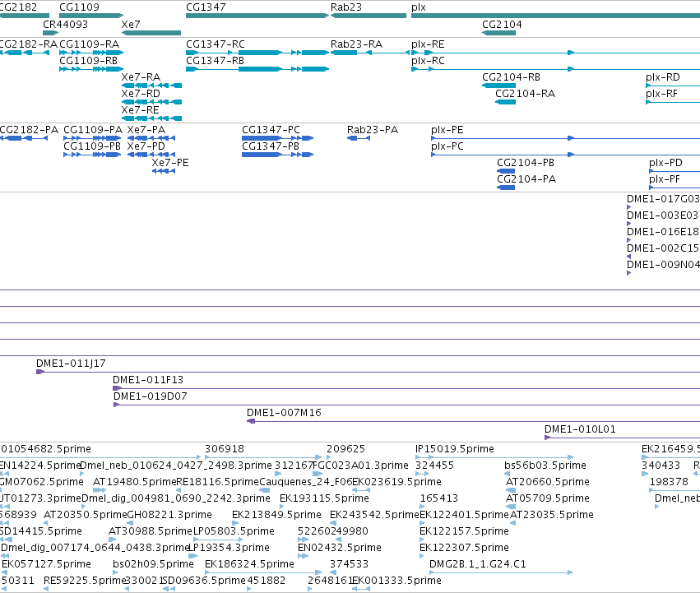Click the Rab23 gene label

[346, 7]
